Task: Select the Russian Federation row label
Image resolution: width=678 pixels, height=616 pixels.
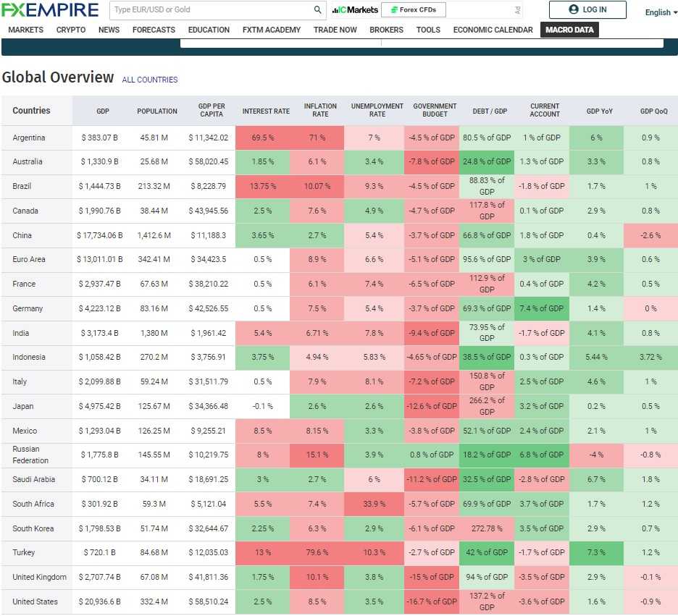Action: [30, 455]
